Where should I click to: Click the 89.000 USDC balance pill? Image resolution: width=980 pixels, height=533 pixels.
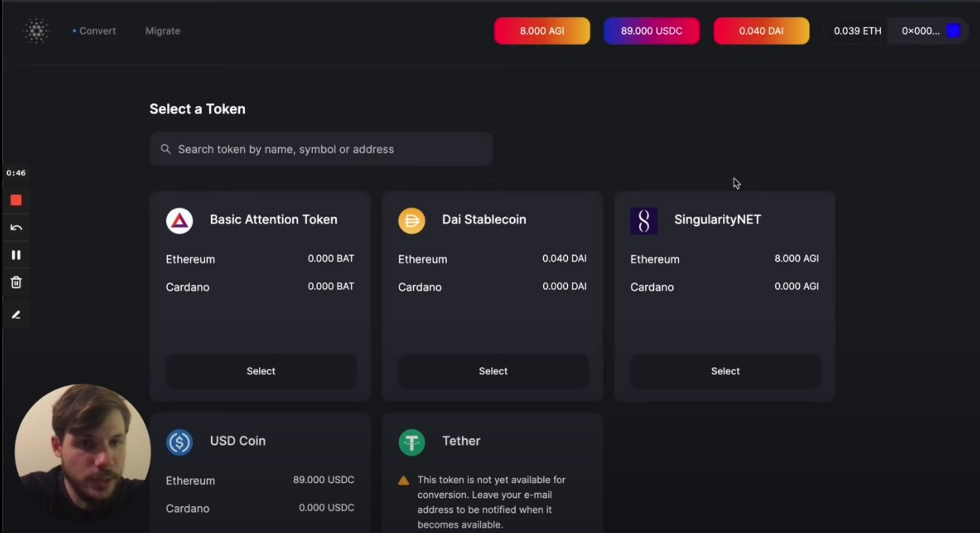pyautogui.click(x=652, y=31)
